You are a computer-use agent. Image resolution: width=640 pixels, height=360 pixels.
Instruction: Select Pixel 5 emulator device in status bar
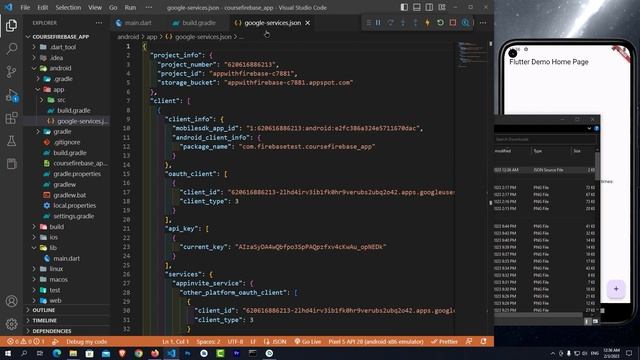[376, 342]
